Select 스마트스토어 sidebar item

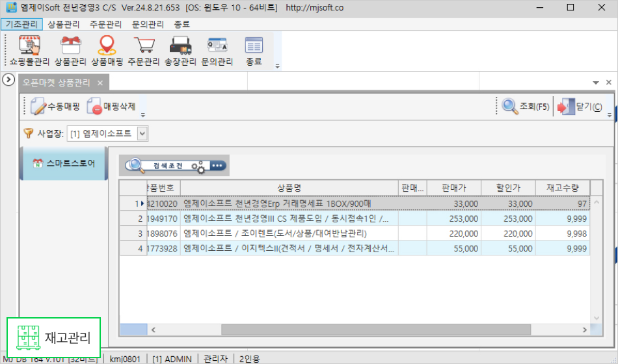point(64,163)
